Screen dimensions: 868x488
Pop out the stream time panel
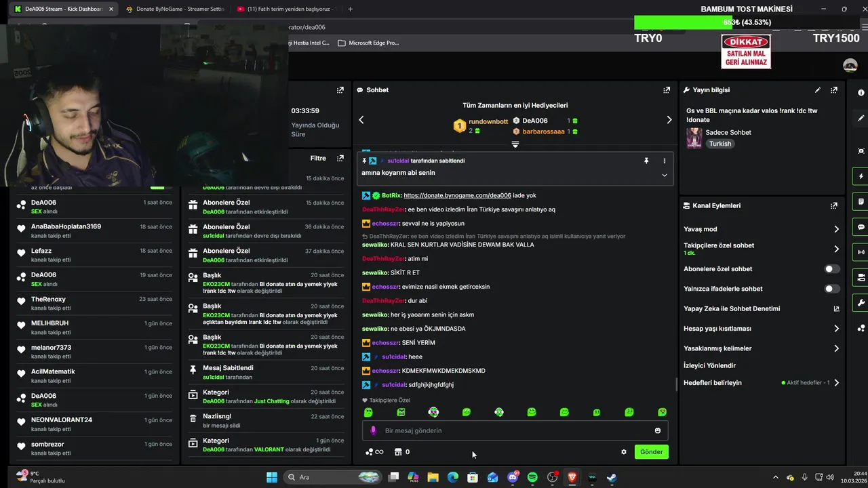click(340, 89)
